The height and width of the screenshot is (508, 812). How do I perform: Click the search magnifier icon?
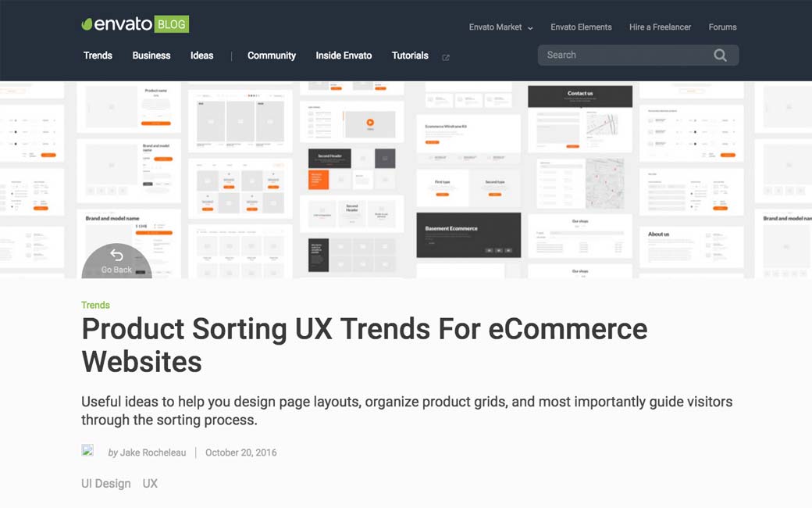click(720, 55)
